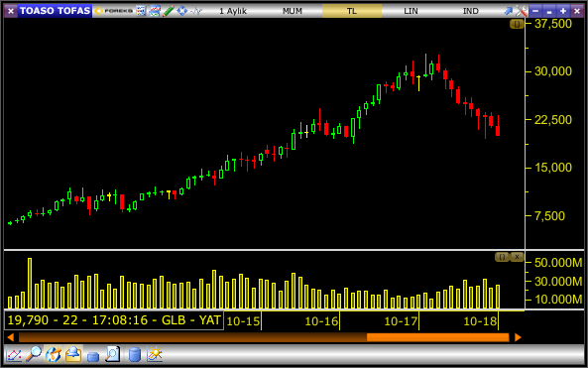Click the line chart icon in bottom toolbar
Viewport: 588px width, 368px height.
point(14,354)
